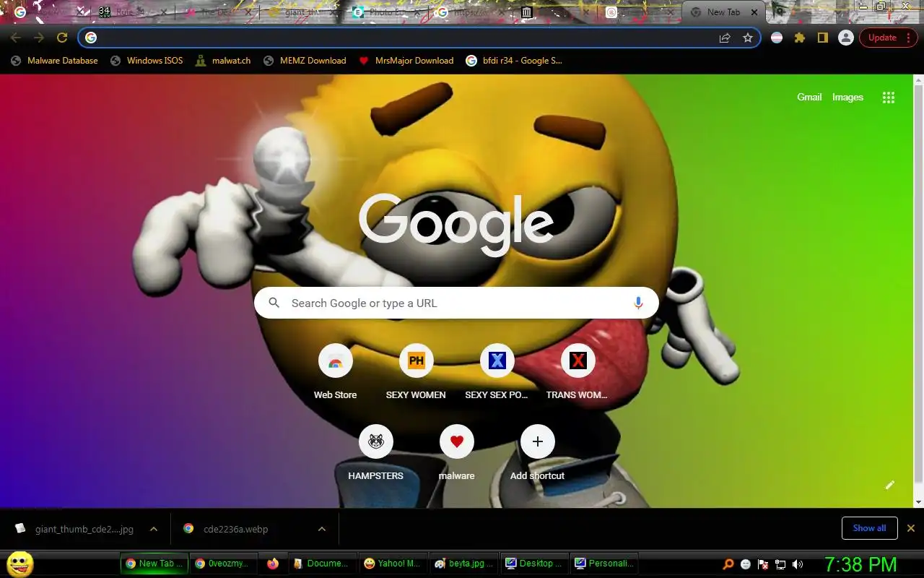Click the striped flag extension icon

coord(777,38)
